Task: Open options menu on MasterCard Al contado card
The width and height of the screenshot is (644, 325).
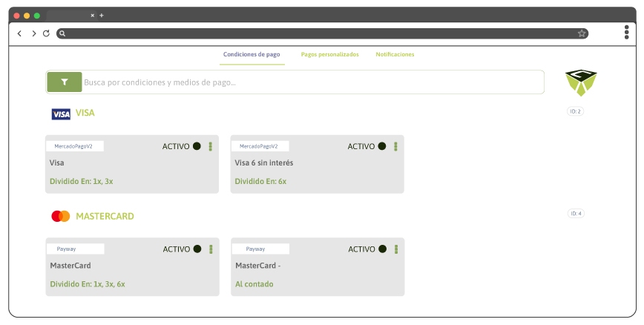Action: (396, 249)
